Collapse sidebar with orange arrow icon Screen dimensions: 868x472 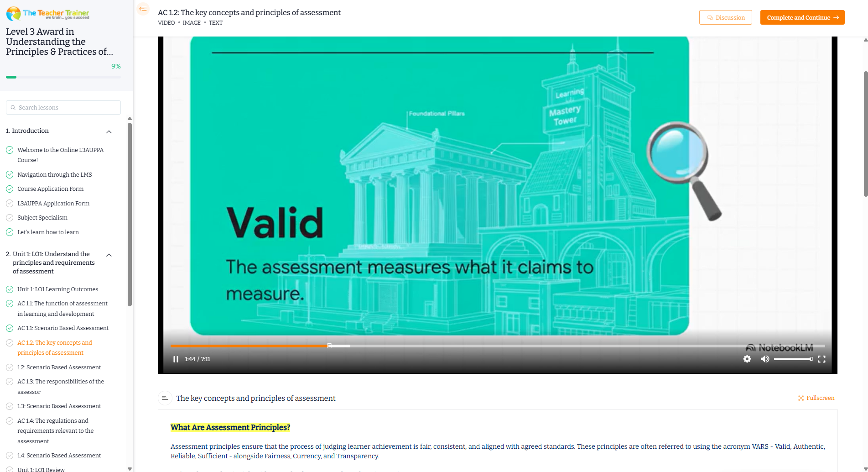[143, 9]
